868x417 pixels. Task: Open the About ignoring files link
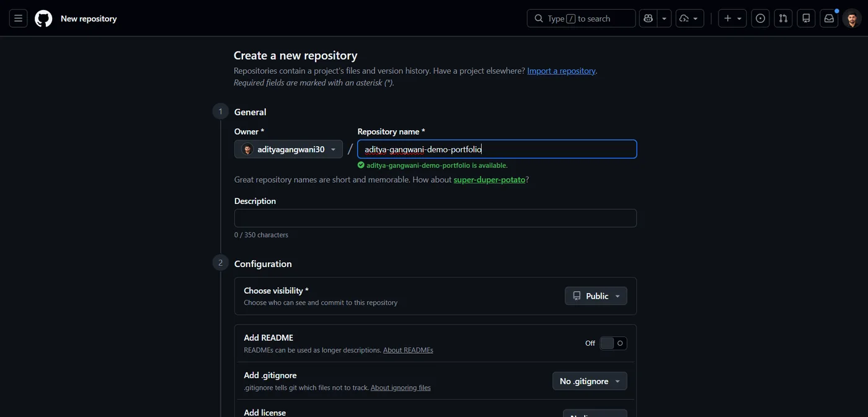401,388
